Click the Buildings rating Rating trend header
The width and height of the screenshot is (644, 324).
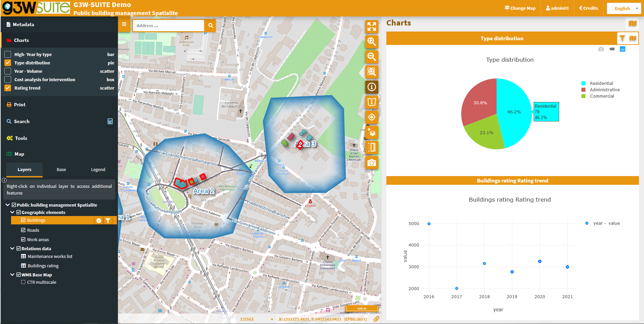tap(512, 180)
